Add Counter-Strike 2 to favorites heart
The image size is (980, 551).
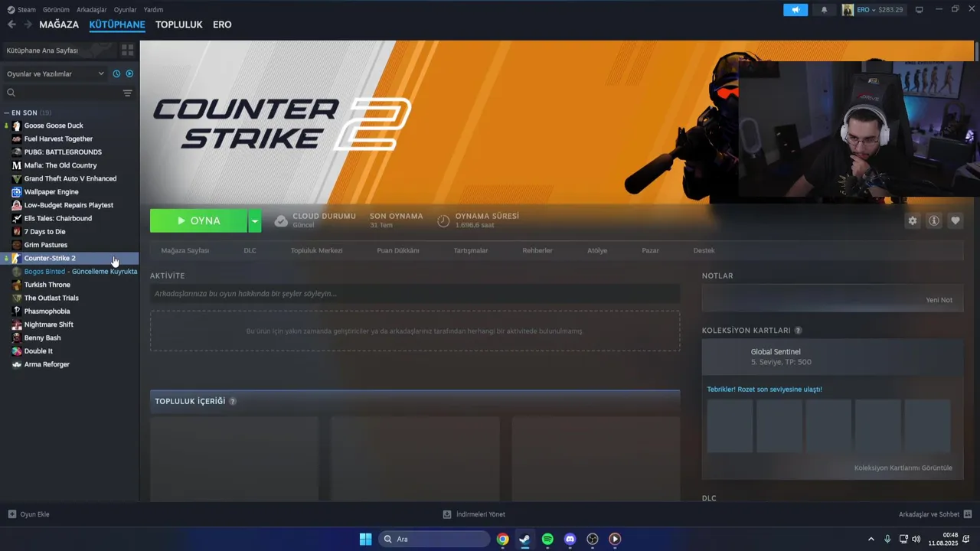pos(955,220)
